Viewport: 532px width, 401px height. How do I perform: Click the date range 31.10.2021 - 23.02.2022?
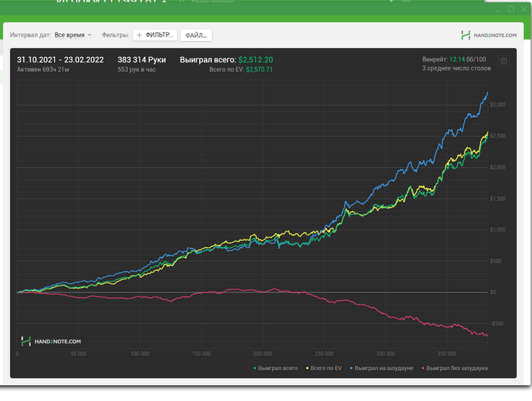pos(60,60)
